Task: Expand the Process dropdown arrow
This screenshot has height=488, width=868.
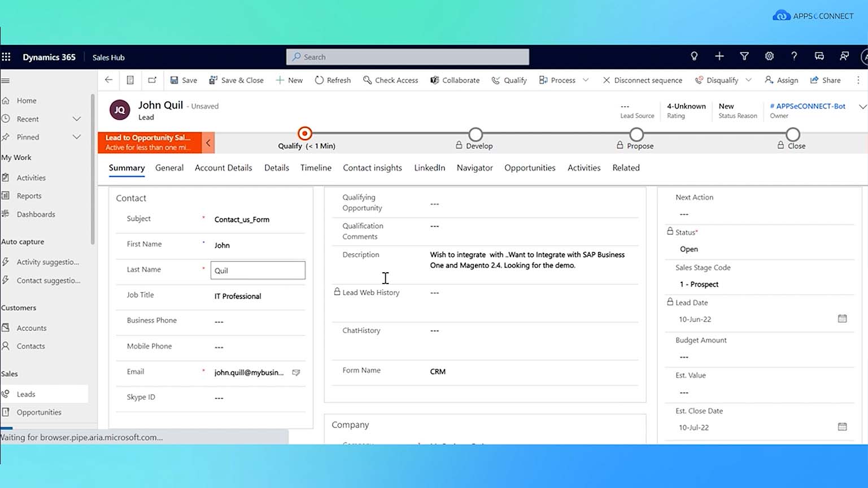Action: [586, 80]
